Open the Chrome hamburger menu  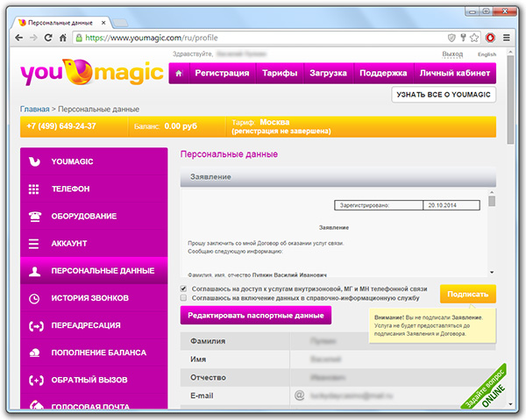click(507, 39)
